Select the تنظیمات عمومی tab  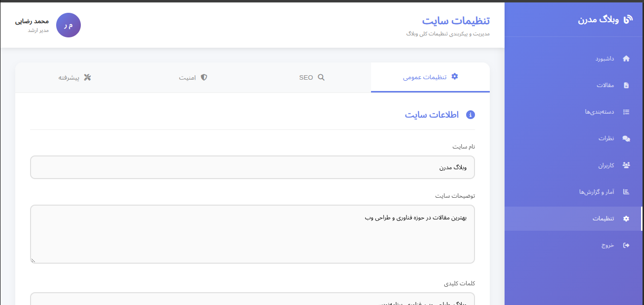430,77
